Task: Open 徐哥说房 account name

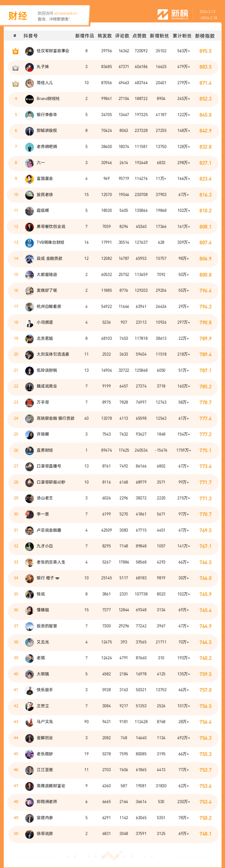Action: tap(45, 834)
